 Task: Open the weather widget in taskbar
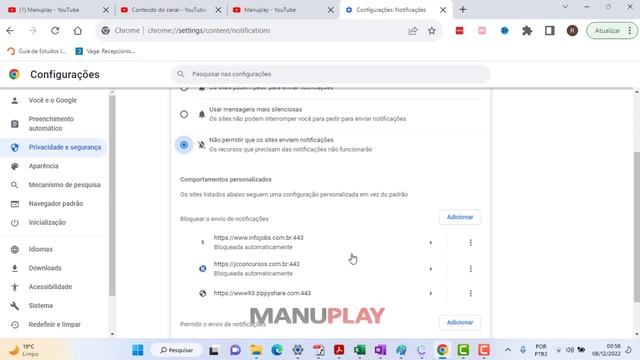click(24, 350)
